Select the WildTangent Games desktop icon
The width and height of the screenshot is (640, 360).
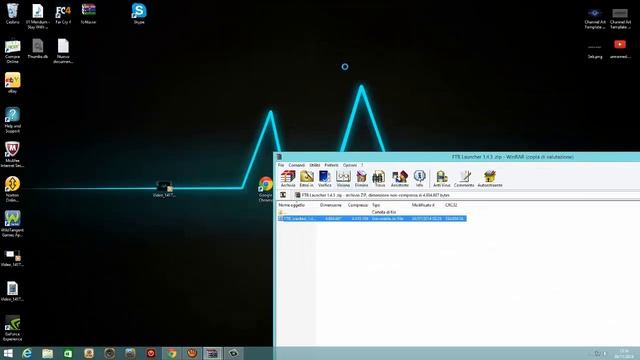[12, 224]
